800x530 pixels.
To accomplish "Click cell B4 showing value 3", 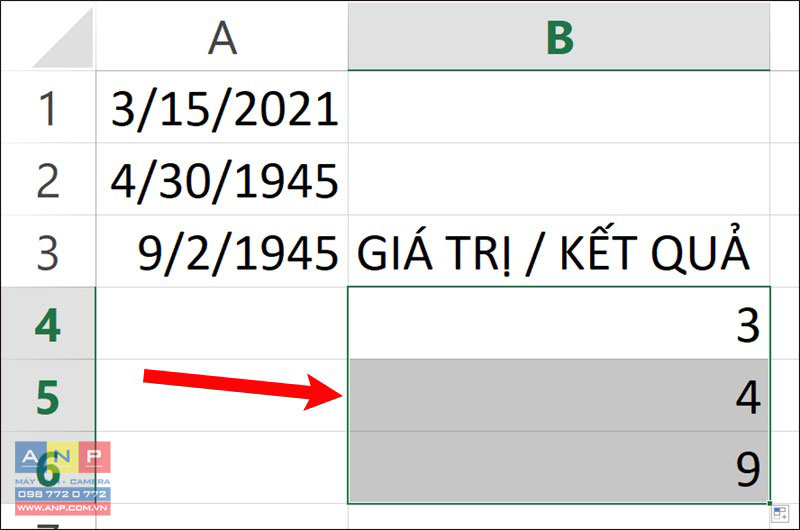I will (559, 323).
